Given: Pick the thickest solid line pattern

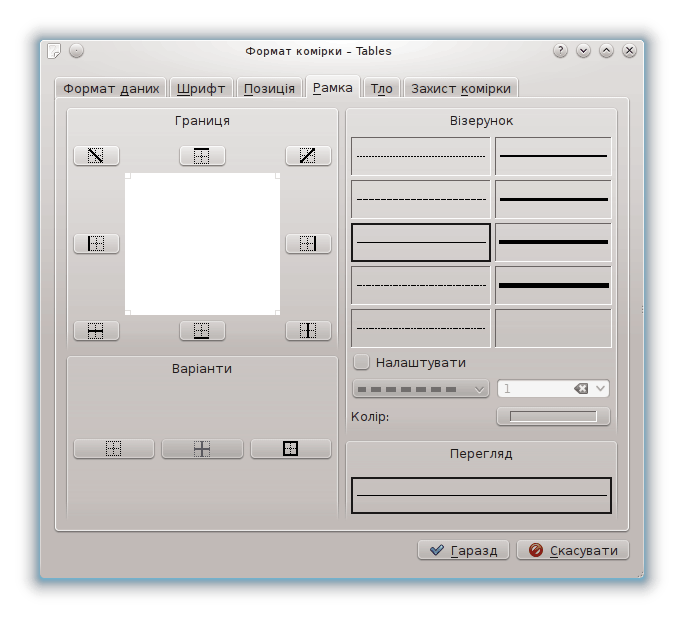Looking at the screenshot, I should click(x=553, y=285).
